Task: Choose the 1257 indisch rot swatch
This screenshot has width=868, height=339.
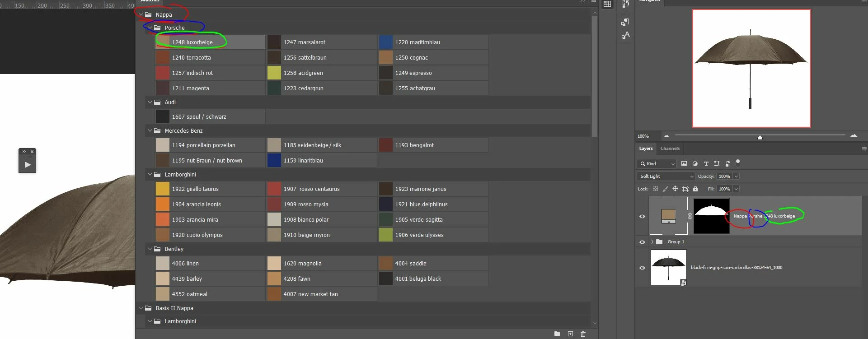Action: [x=210, y=73]
